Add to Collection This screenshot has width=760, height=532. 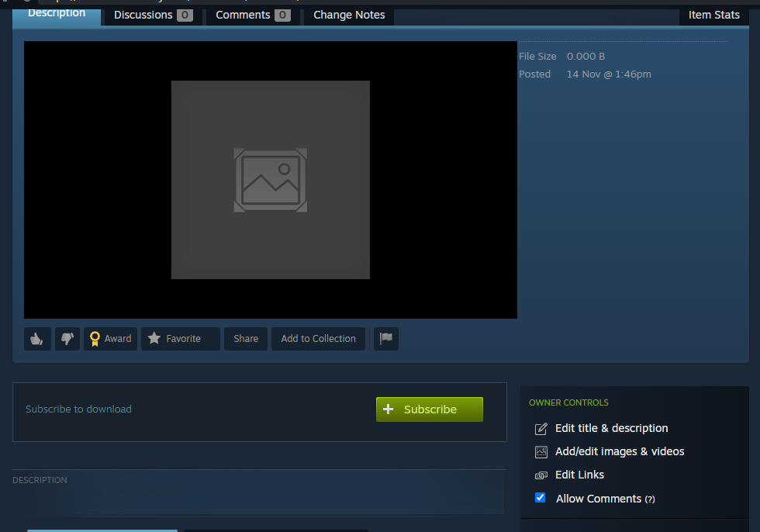coord(319,339)
